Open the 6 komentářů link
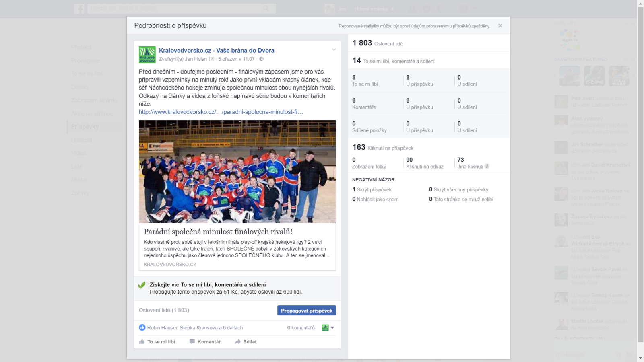644x362 pixels. pos(301,328)
